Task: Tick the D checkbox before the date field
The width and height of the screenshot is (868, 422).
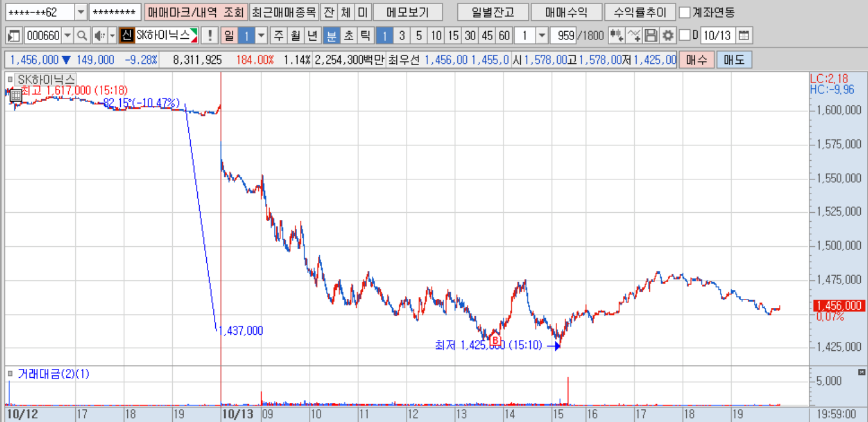Action: pyautogui.click(x=685, y=36)
